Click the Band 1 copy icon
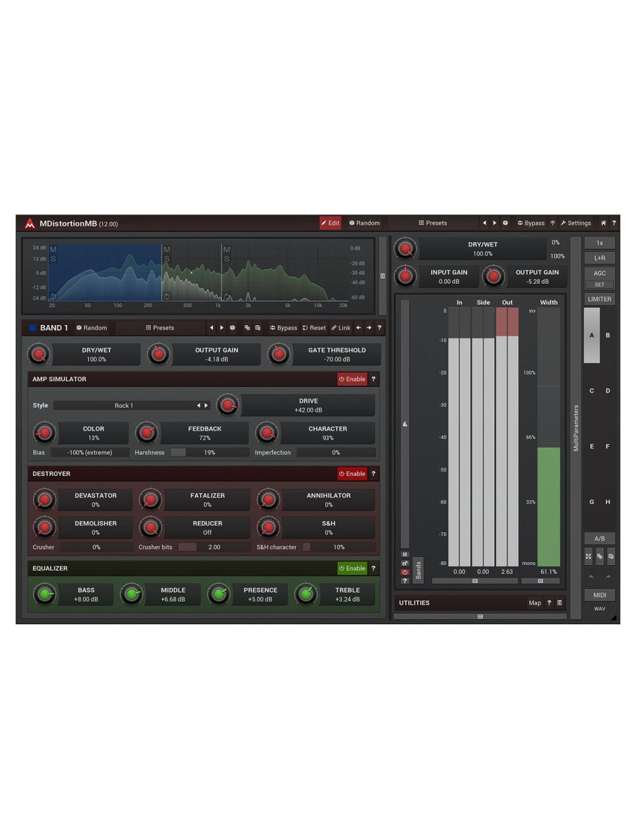636x840 pixels. pyautogui.click(x=247, y=328)
